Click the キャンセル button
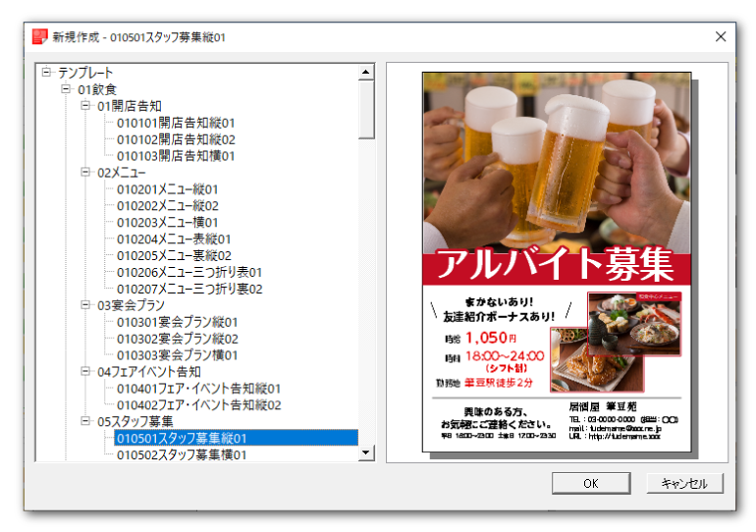 pyautogui.click(x=684, y=483)
